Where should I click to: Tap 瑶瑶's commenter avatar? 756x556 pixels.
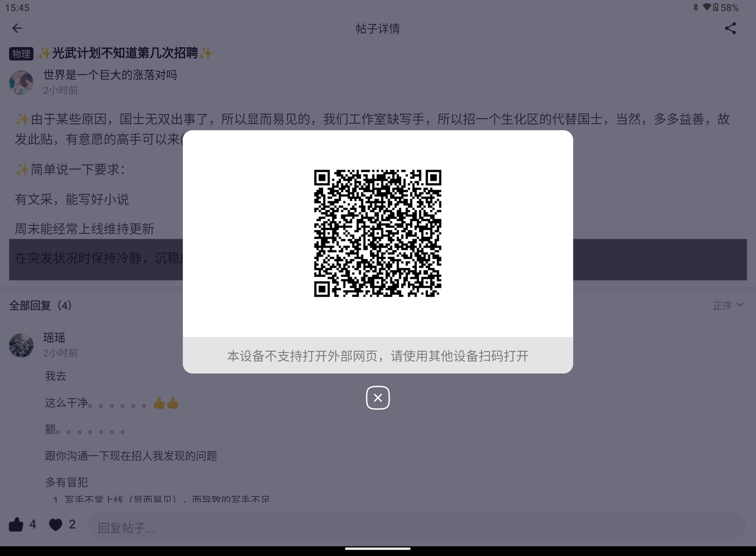[21, 345]
